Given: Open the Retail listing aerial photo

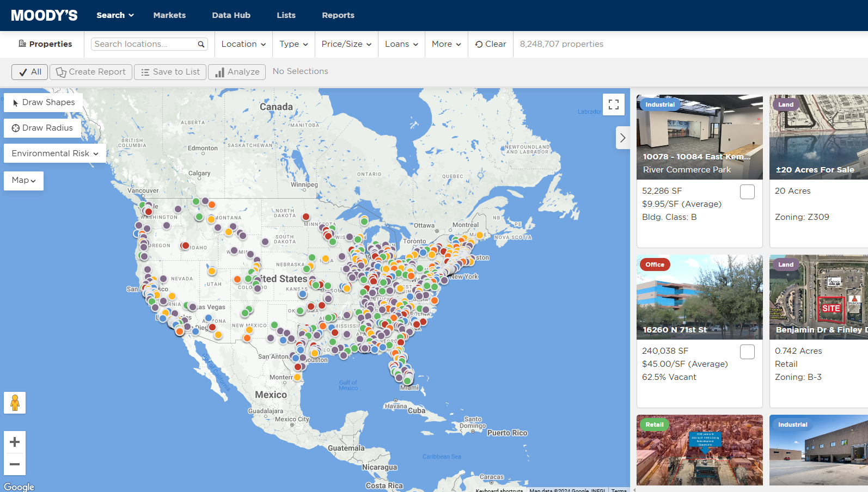Looking at the screenshot, I should pos(700,450).
